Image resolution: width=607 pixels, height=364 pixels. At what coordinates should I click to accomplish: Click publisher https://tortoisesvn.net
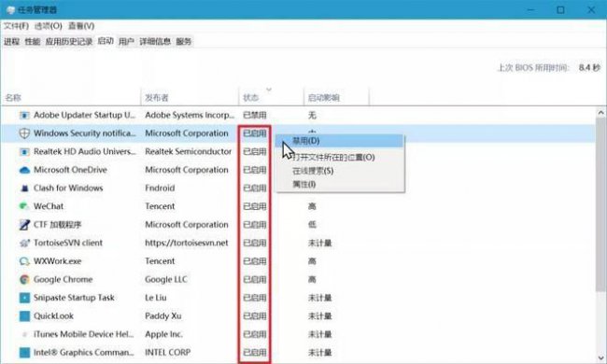[x=187, y=243]
